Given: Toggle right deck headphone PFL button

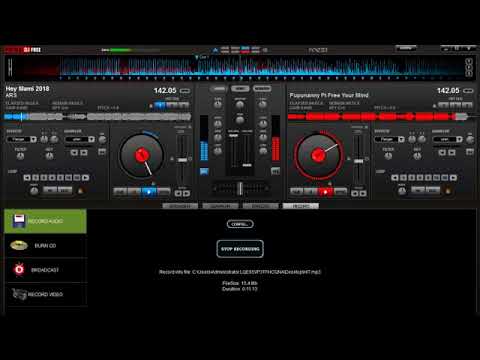Looking at the screenshot, I should click(x=275, y=172).
